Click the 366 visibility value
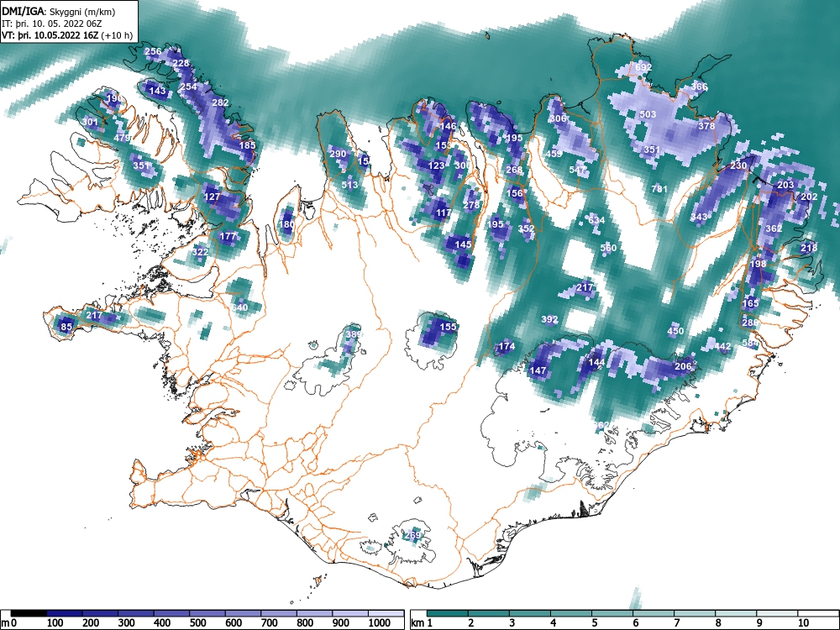Screen dimensions: 840x630 (699, 87)
